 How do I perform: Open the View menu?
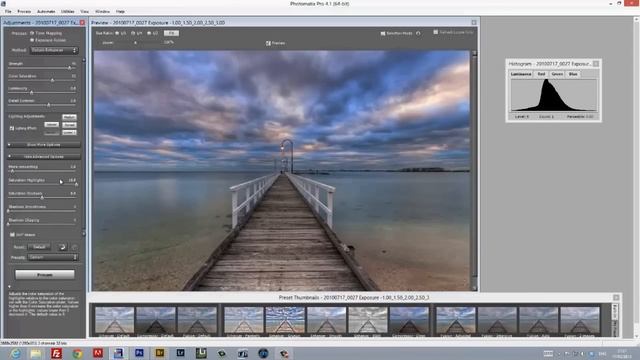click(x=84, y=11)
